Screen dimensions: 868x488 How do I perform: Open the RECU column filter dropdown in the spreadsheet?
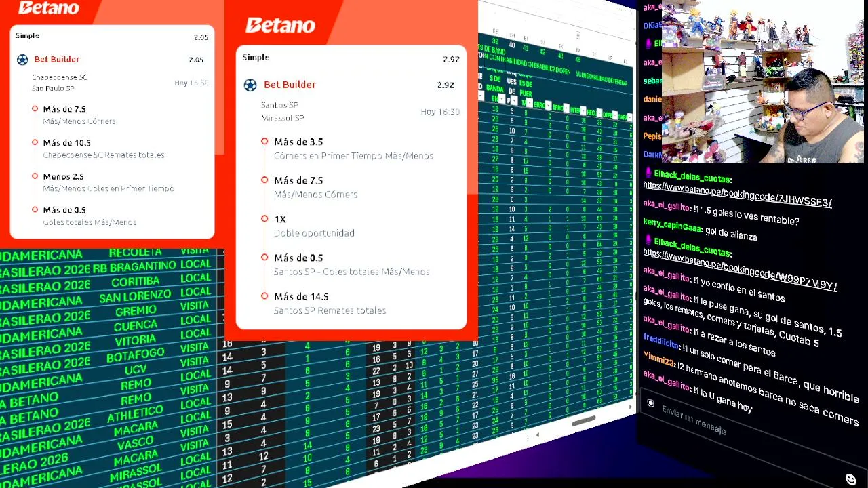[599, 113]
